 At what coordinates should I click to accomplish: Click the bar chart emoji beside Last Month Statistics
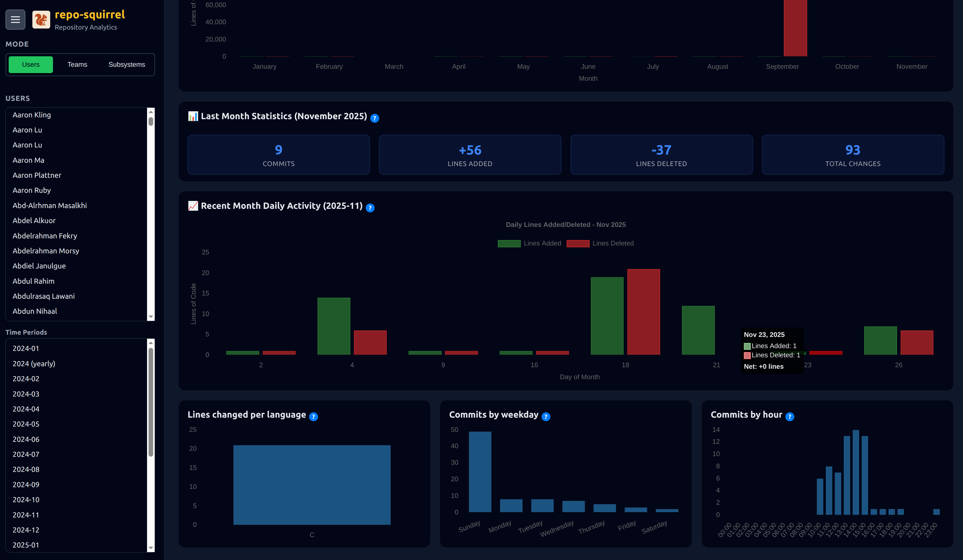193,116
